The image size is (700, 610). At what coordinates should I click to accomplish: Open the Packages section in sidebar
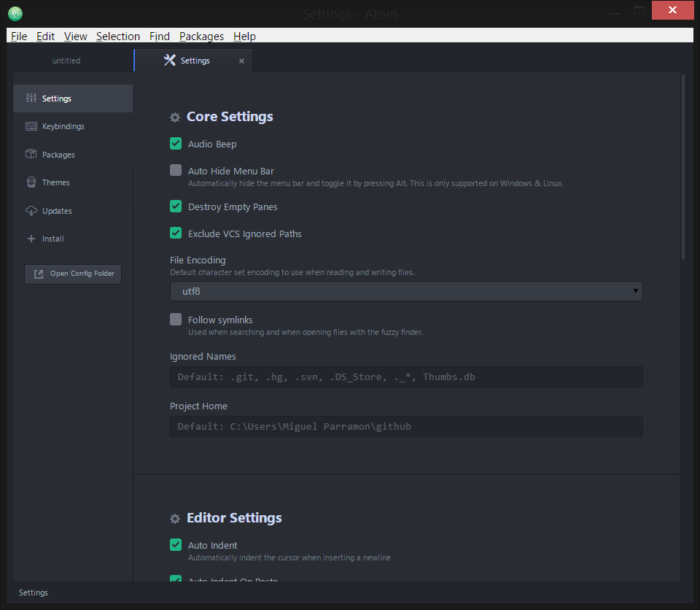point(73,155)
